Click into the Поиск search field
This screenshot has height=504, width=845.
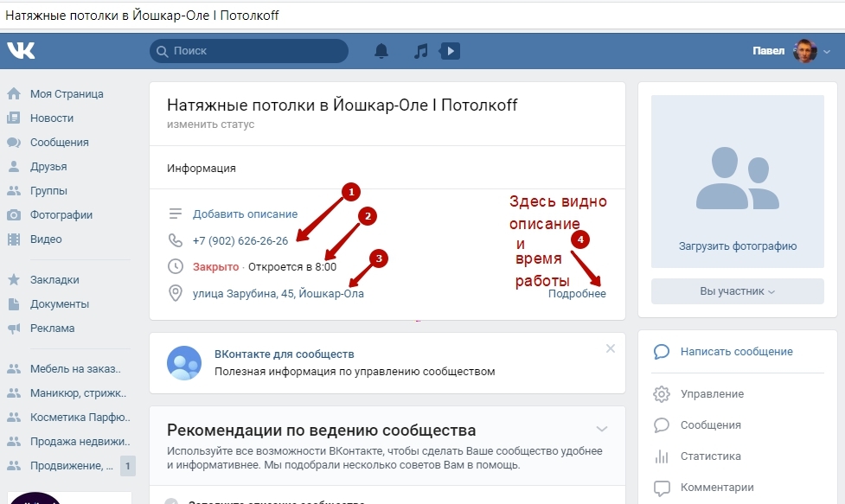point(249,51)
